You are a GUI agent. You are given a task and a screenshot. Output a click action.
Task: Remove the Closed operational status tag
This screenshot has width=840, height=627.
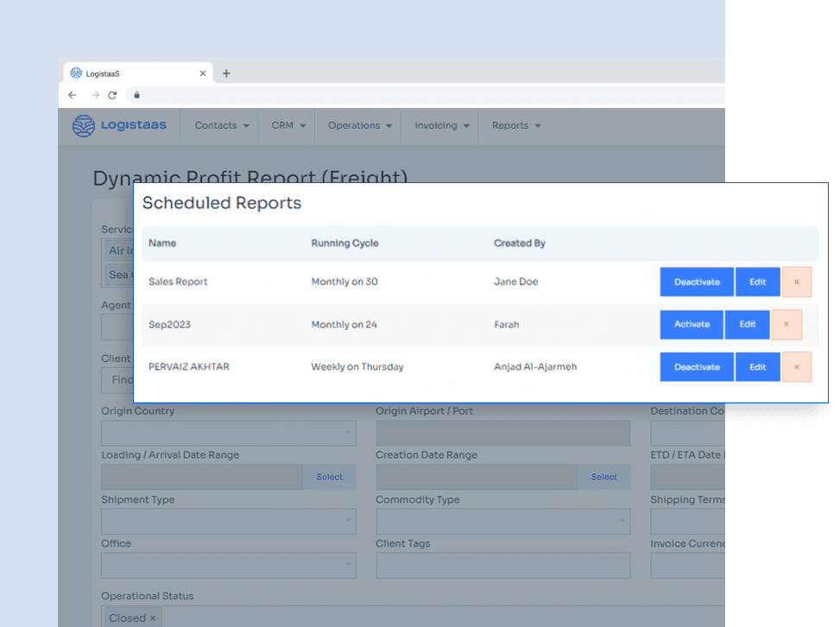click(153, 617)
